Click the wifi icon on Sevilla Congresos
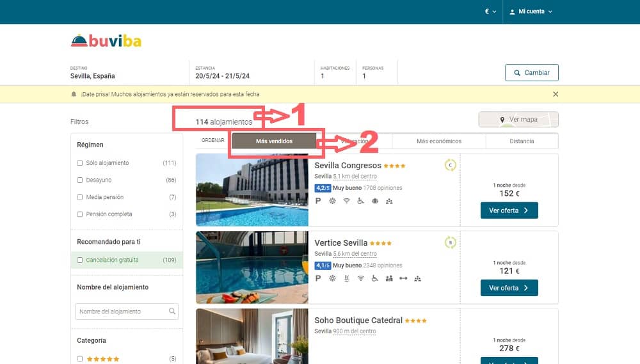 tap(346, 201)
